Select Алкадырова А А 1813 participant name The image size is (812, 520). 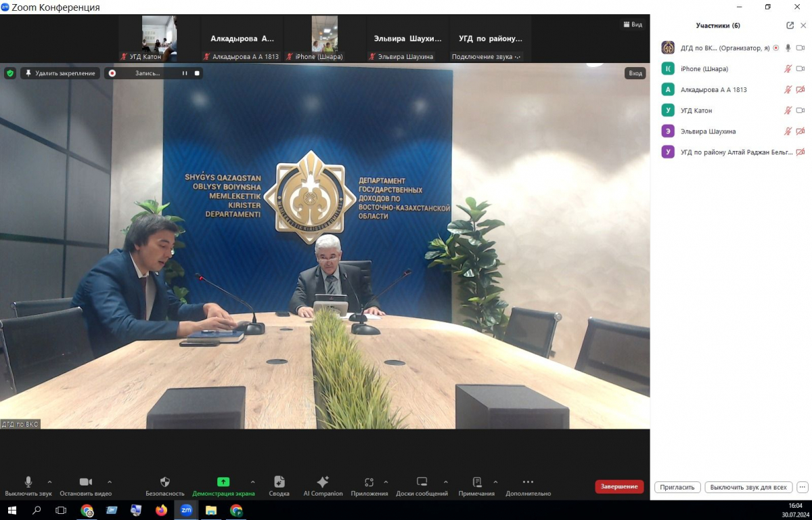point(714,89)
